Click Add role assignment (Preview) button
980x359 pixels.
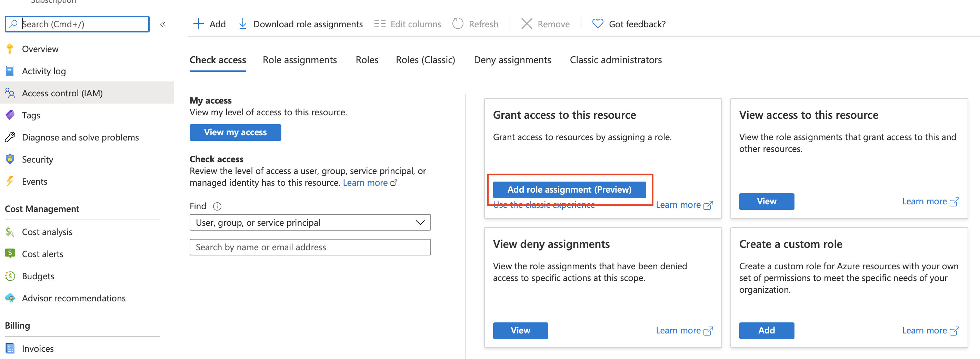click(569, 190)
